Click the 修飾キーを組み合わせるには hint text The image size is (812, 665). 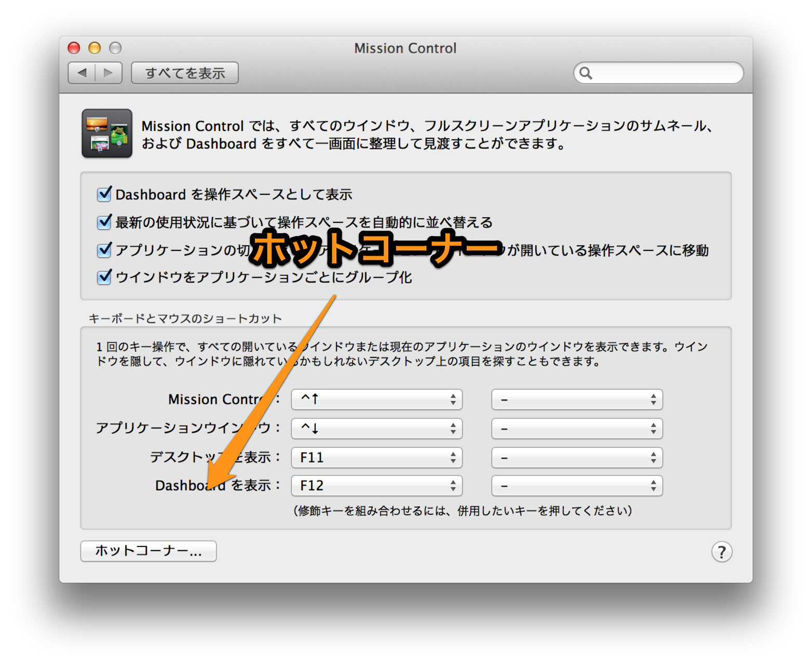point(463,511)
